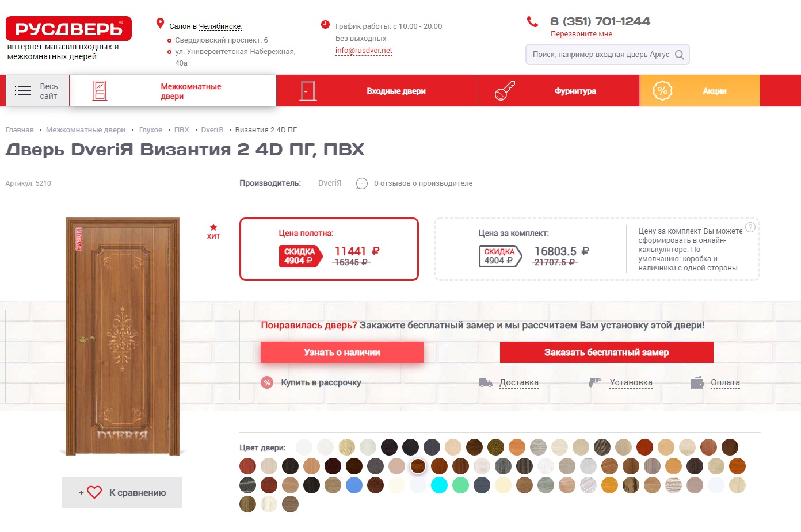
Task: Open the 'Межкомнатные двери' menu tab
Action: (x=173, y=91)
